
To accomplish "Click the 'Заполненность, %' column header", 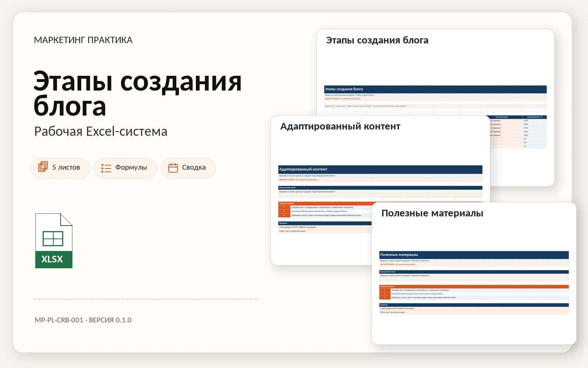I will (x=535, y=117).
